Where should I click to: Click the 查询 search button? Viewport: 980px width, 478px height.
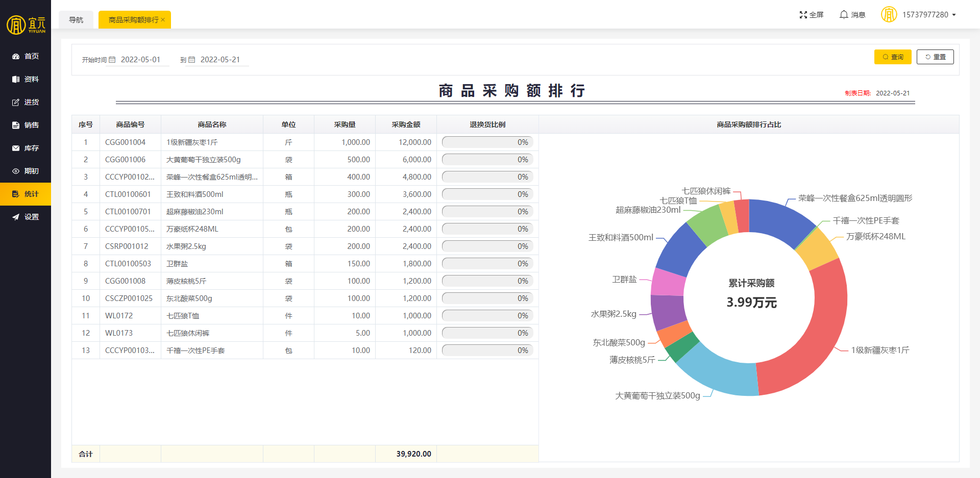(893, 57)
